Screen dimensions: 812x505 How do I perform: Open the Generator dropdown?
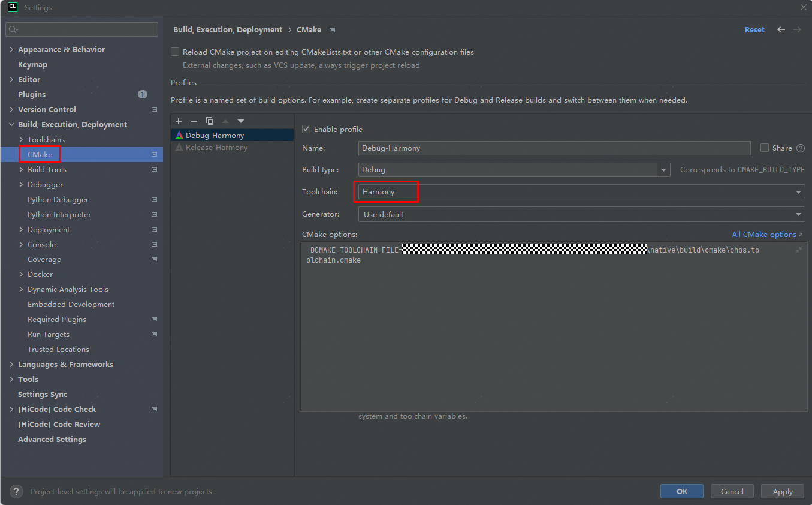(x=798, y=214)
